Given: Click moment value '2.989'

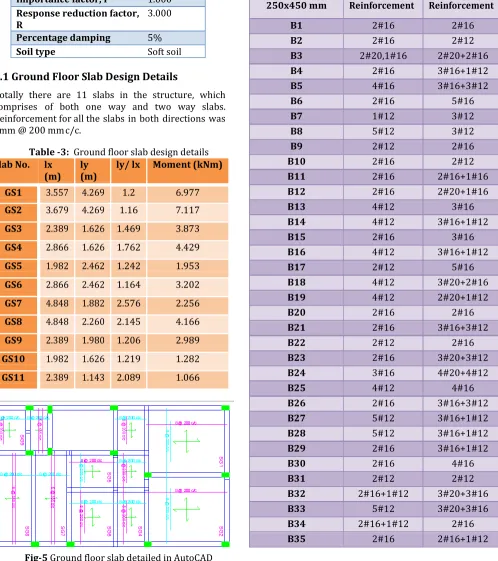Looking at the screenshot, I should (187, 340).
